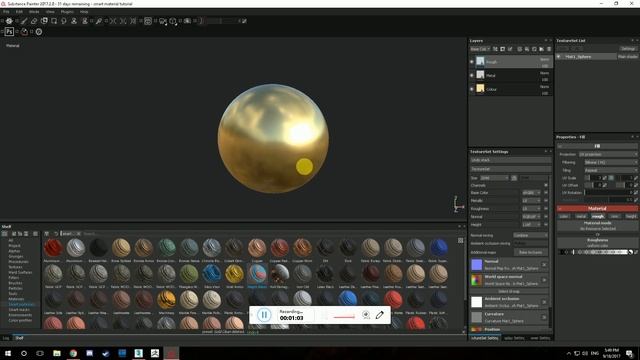This screenshot has width=640, height=360.
Task: Click the add fill layer icon in Layers
Action: [x=527, y=49]
